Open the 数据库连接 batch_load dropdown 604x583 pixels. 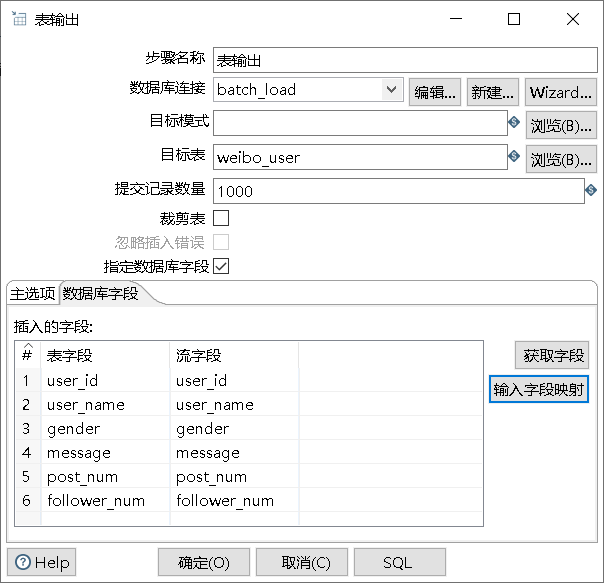click(x=391, y=90)
